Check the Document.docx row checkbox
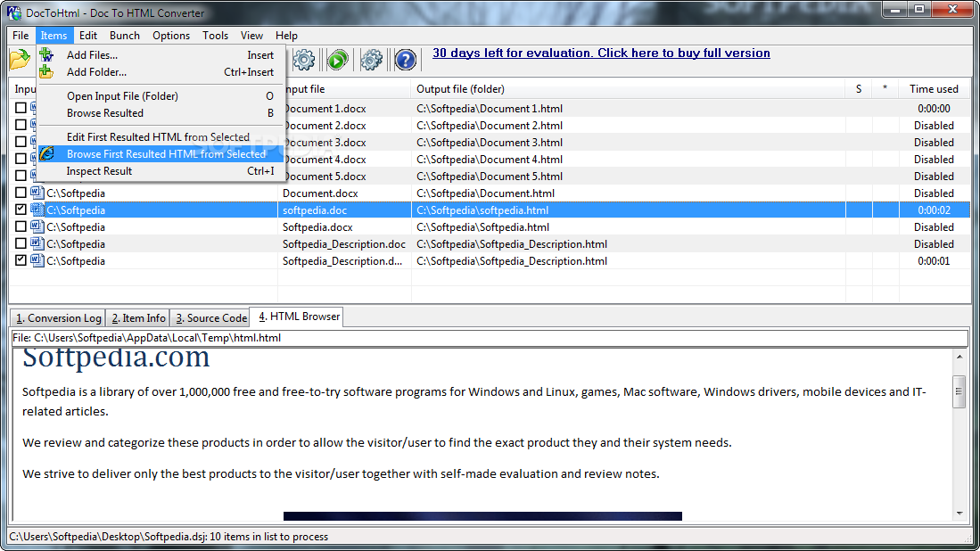This screenshot has width=980, height=551. (21, 193)
